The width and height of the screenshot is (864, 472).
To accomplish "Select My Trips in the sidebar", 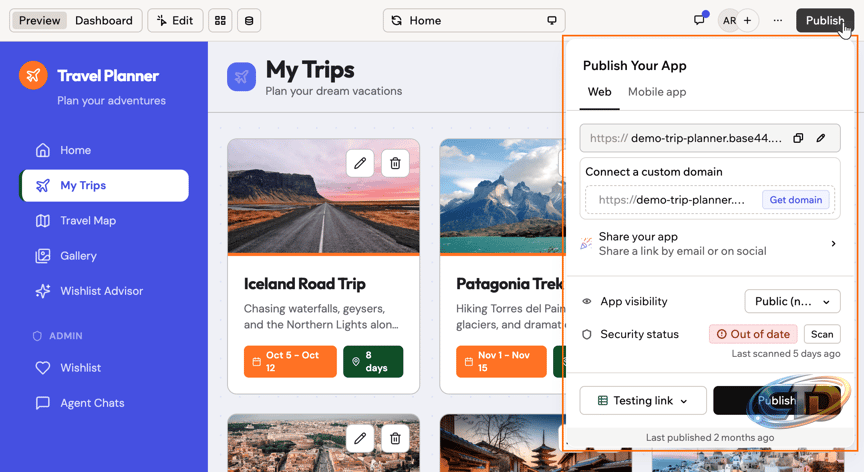I will click(x=104, y=185).
